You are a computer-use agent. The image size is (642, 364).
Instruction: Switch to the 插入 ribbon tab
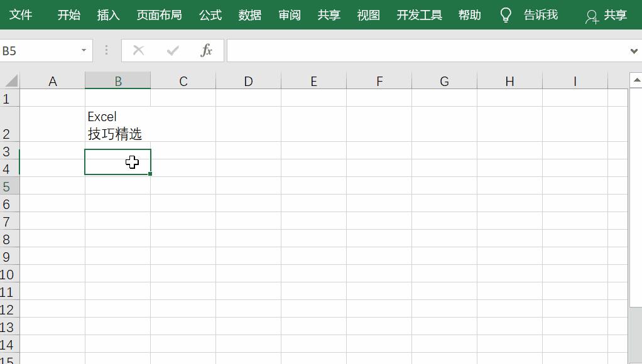pyautogui.click(x=108, y=14)
